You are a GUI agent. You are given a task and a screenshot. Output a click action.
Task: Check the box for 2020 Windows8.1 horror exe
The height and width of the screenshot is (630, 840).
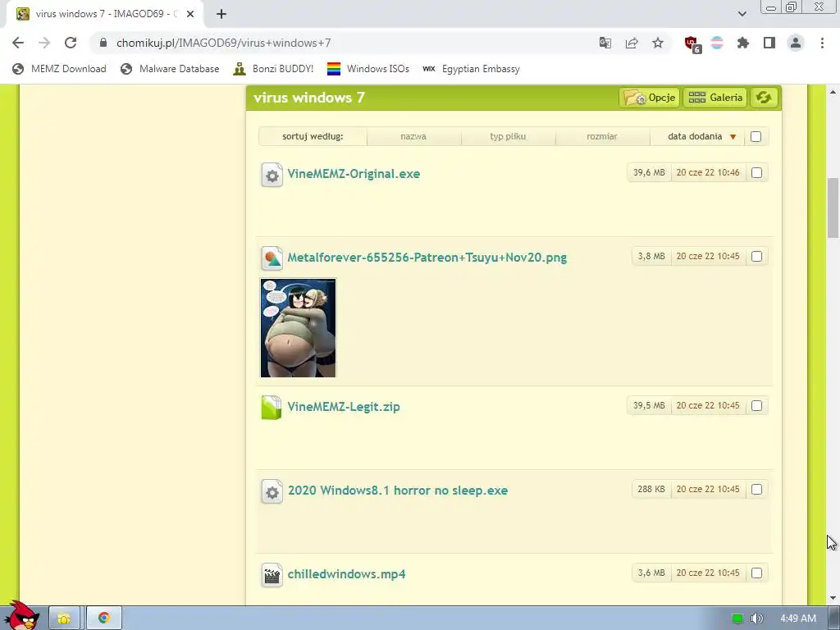pos(756,489)
